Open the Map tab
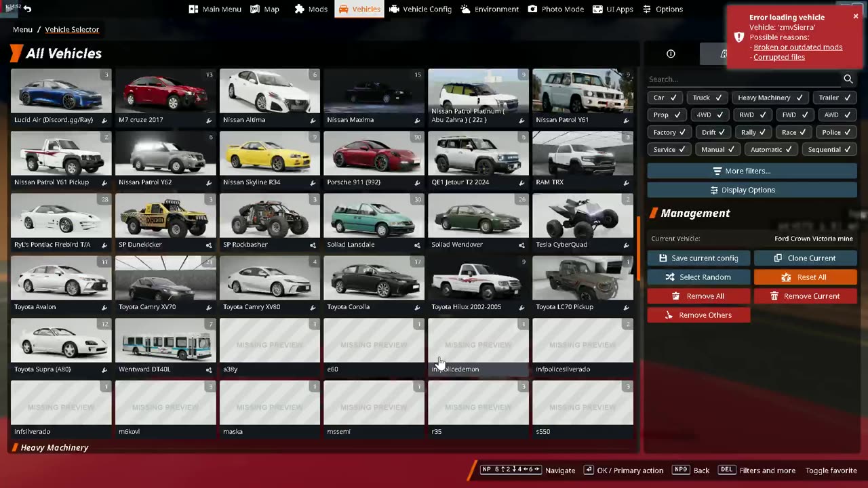The width and height of the screenshot is (868, 488). (265, 9)
